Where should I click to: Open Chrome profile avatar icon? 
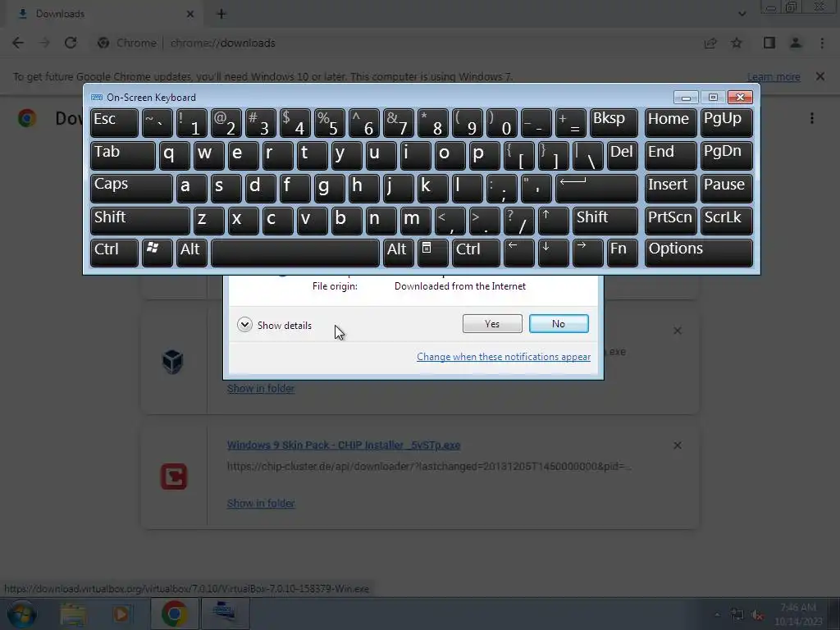coord(796,43)
